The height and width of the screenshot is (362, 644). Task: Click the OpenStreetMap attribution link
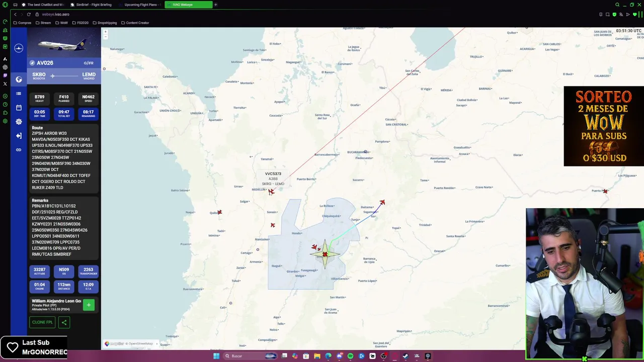tap(140, 344)
